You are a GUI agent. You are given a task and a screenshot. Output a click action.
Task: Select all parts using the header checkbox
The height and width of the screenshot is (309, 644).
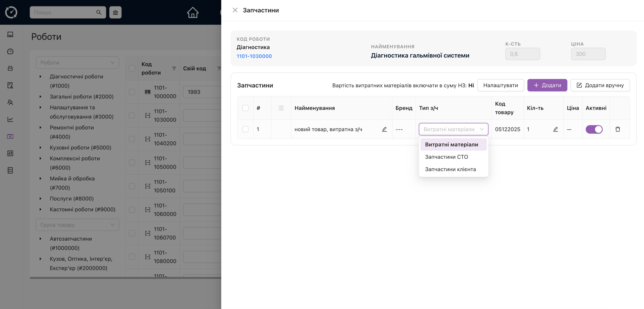coord(245,108)
